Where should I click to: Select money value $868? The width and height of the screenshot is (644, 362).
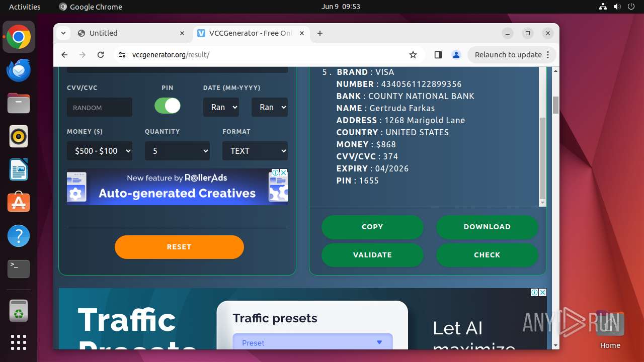(x=386, y=144)
